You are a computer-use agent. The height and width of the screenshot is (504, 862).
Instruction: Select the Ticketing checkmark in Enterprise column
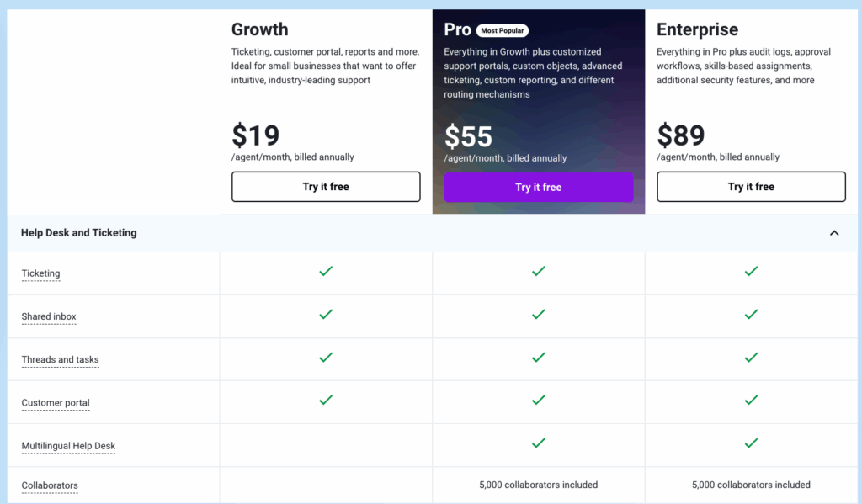coord(751,273)
